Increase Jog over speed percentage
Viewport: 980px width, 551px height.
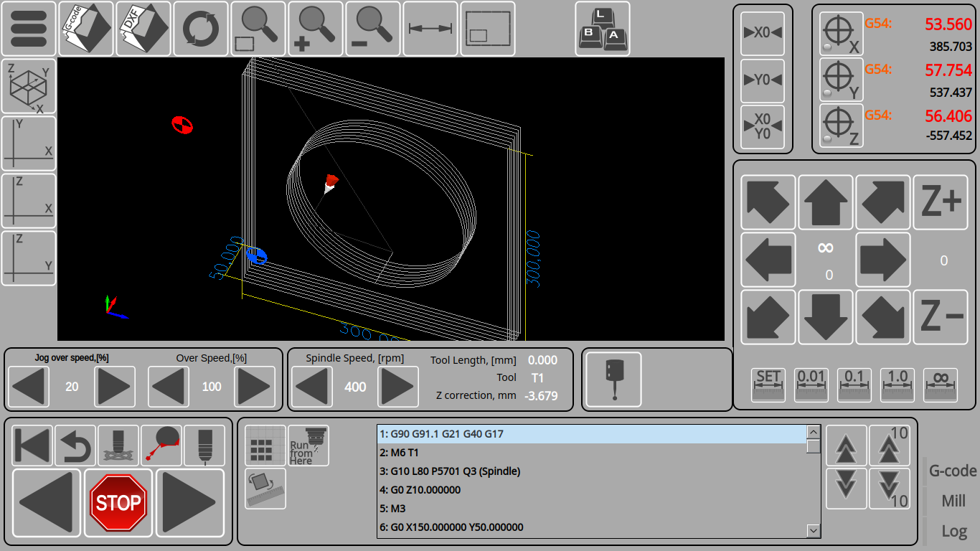(114, 387)
